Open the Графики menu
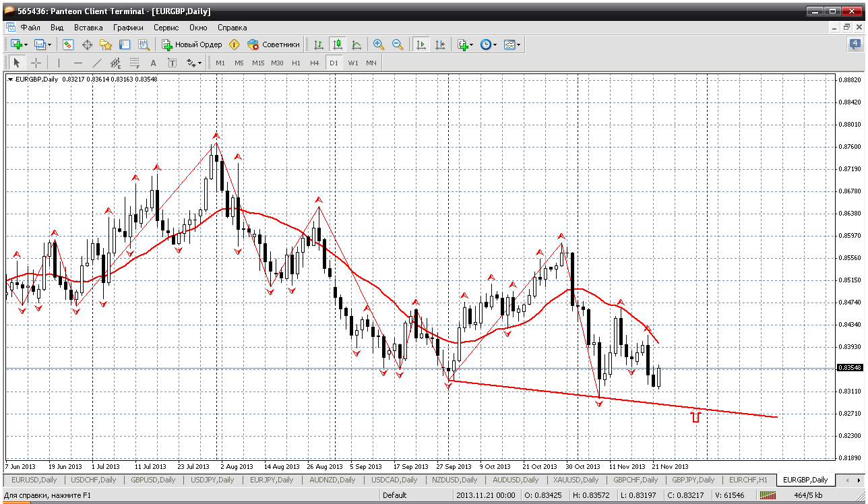Image resolution: width=868 pixels, height=504 pixels. point(128,28)
